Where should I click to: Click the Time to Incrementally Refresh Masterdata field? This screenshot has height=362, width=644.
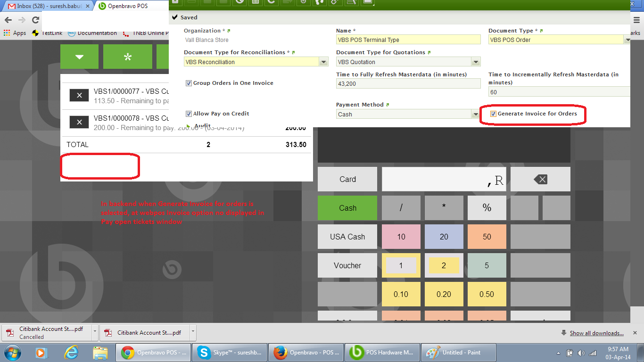(559, 92)
